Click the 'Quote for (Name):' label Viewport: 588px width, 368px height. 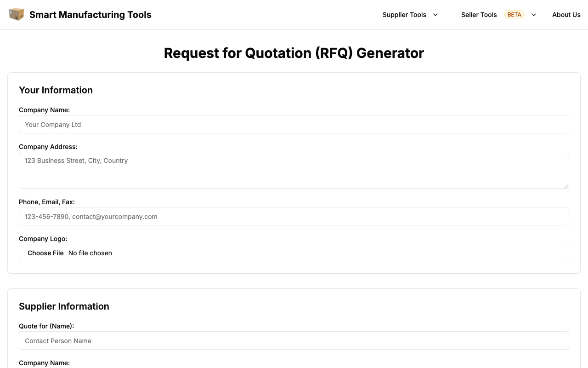(46, 326)
